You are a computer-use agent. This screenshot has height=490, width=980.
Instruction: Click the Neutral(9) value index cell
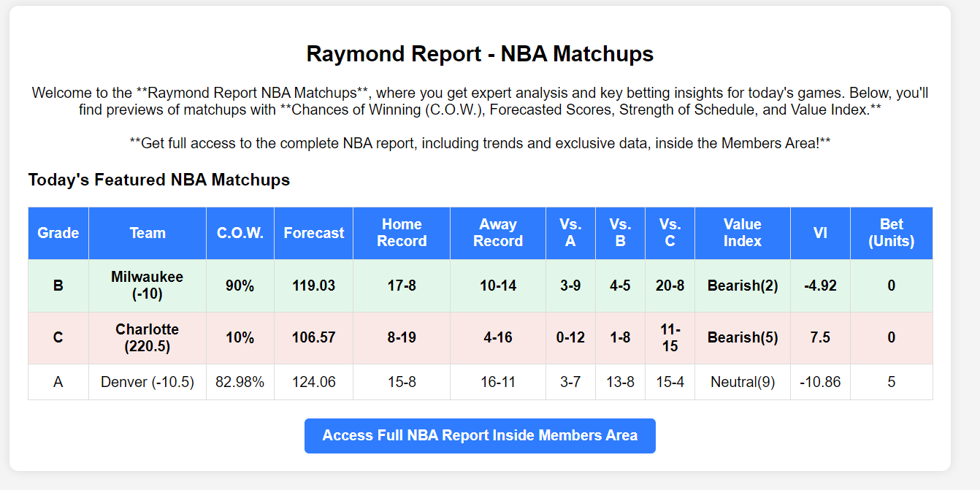click(743, 382)
